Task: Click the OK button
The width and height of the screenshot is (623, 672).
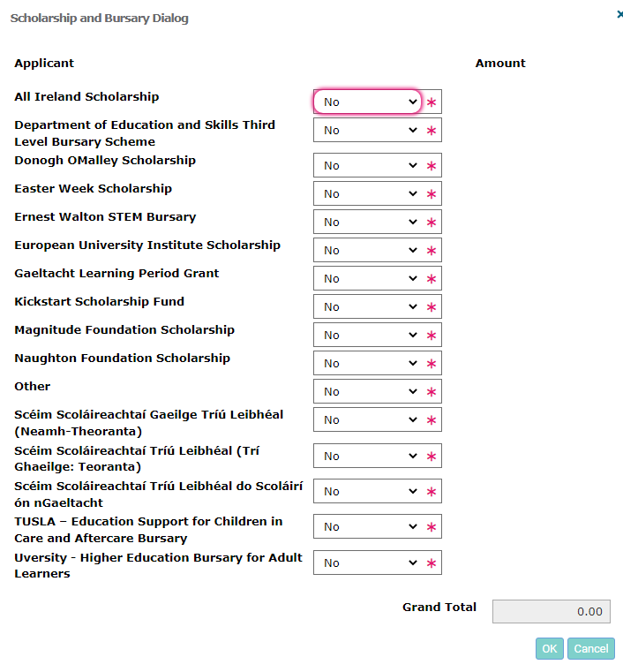Action: pyautogui.click(x=550, y=648)
